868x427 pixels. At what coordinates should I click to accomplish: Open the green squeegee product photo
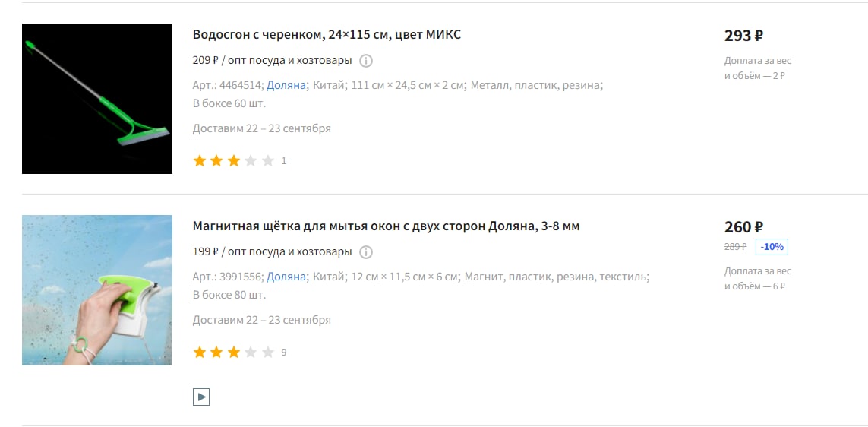pyautogui.click(x=97, y=99)
